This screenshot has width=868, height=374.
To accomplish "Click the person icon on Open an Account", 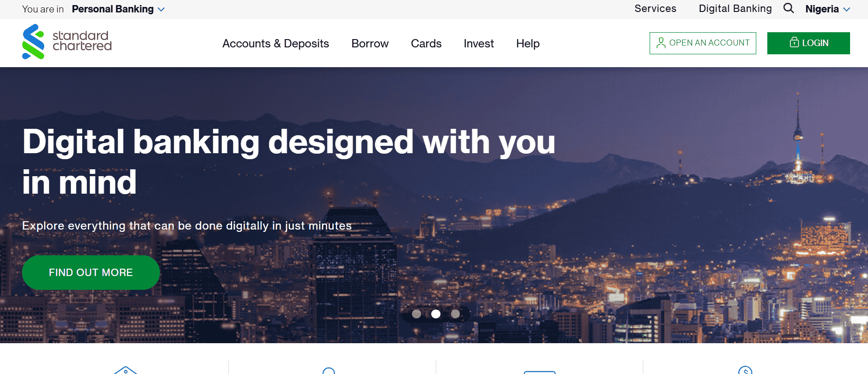I will (661, 43).
